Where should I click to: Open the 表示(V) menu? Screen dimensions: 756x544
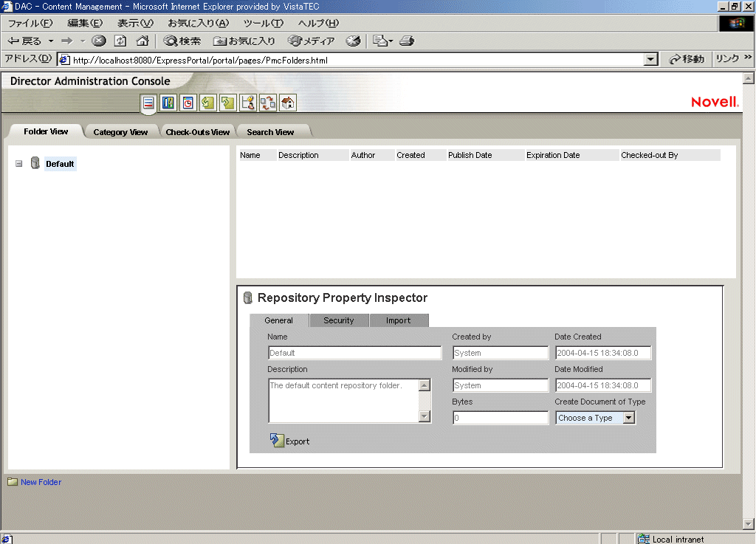(x=136, y=23)
